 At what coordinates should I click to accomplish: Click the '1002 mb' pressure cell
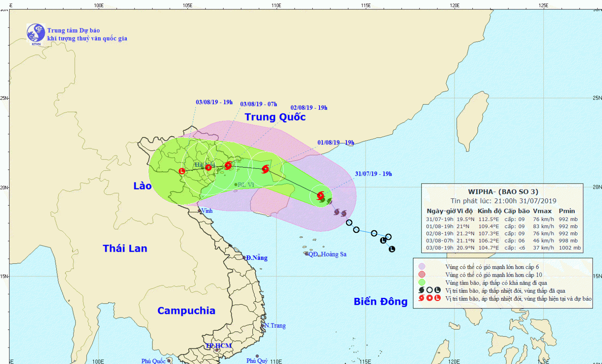pyautogui.click(x=570, y=248)
